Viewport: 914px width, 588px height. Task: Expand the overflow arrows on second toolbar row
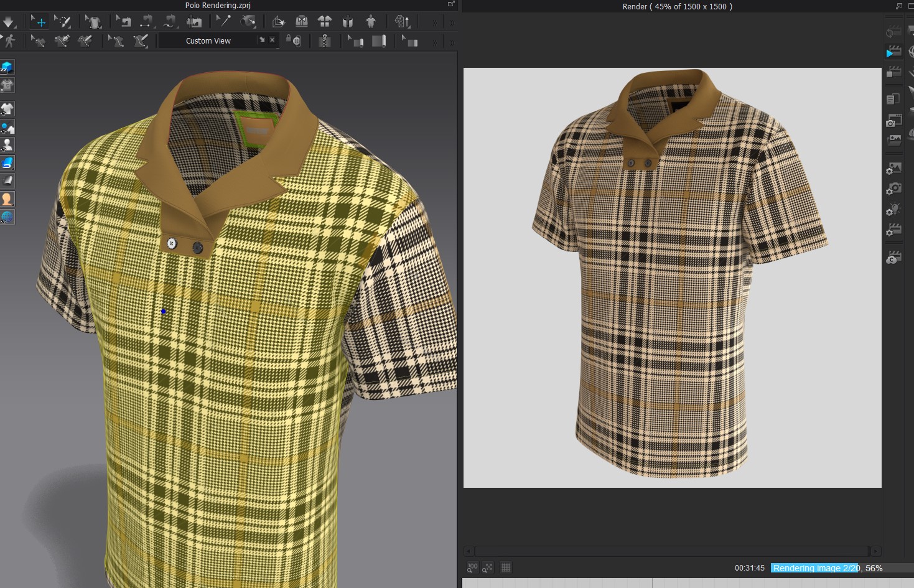(x=434, y=41)
